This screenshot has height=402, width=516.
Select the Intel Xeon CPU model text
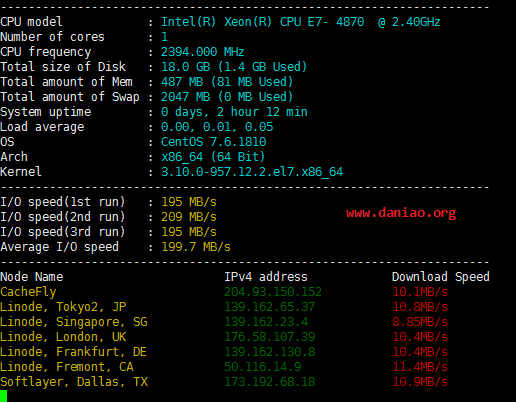pos(301,22)
